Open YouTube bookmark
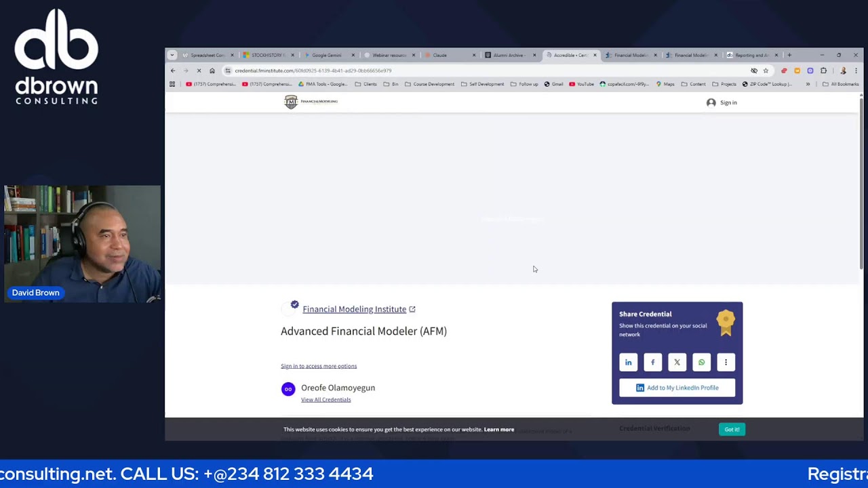868x488 pixels. [x=581, y=84]
